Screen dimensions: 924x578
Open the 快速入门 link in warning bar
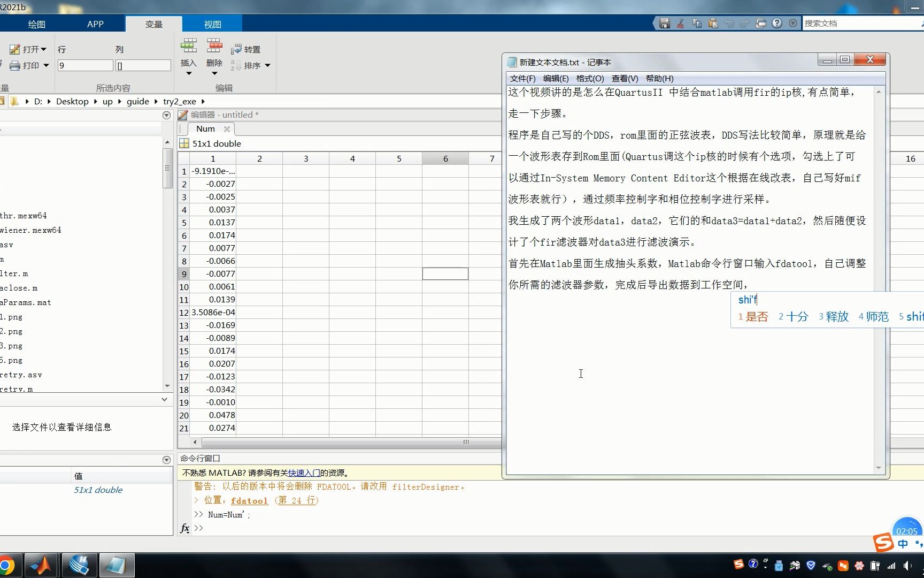click(x=303, y=473)
